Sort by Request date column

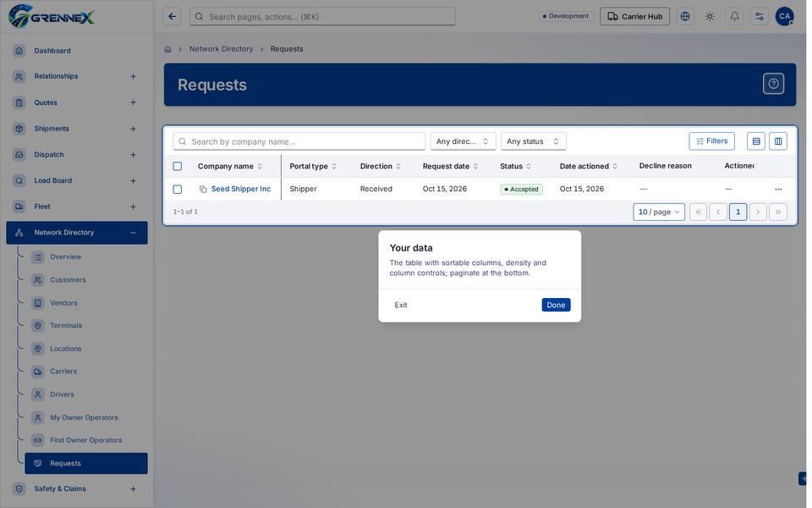point(450,167)
